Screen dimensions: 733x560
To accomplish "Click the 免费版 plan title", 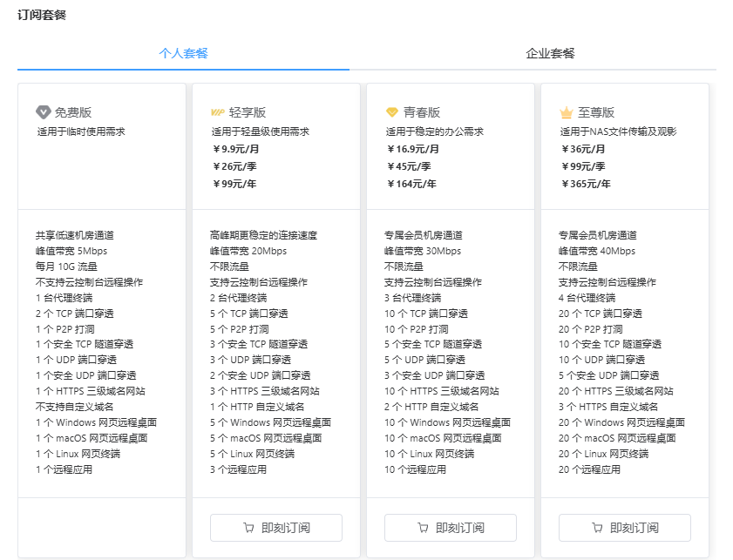I will pyautogui.click(x=73, y=112).
